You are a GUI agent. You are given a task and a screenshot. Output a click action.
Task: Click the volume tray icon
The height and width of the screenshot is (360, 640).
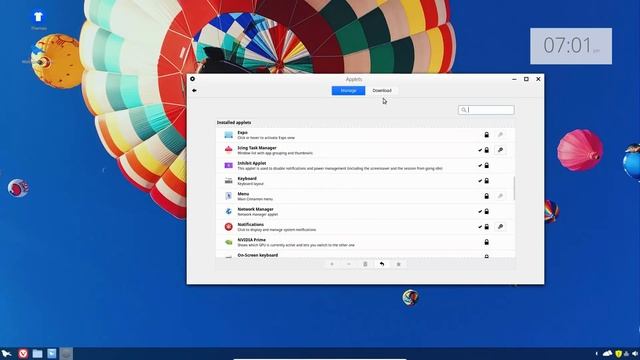pos(635,354)
